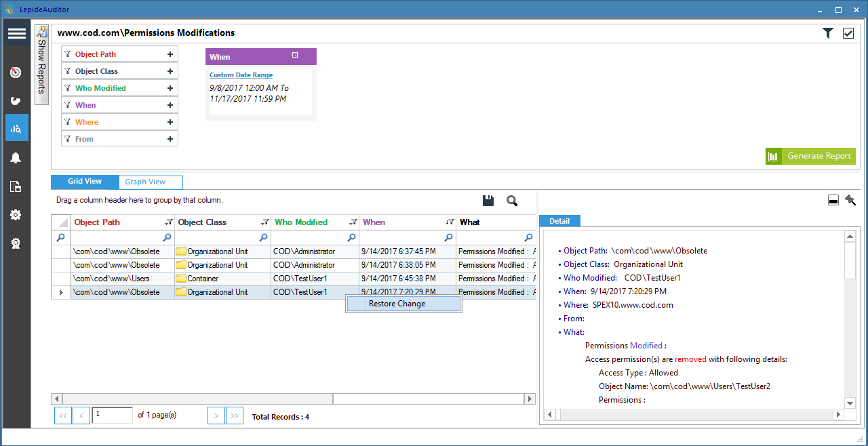Image resolution: width=868 pixels, height=446 pixels.
Task: Sort by the When column header
Action: 408,222
